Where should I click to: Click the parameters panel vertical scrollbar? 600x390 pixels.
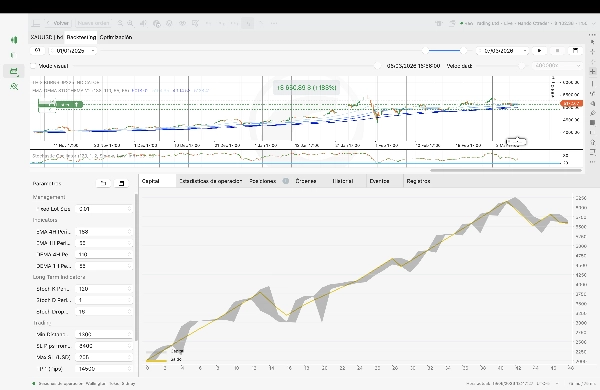136,267
